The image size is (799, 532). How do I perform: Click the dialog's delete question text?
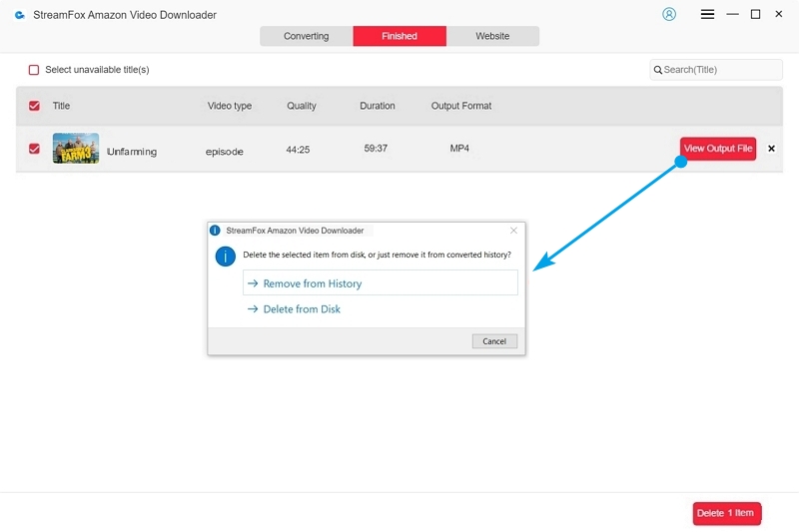tap(377, 255)
